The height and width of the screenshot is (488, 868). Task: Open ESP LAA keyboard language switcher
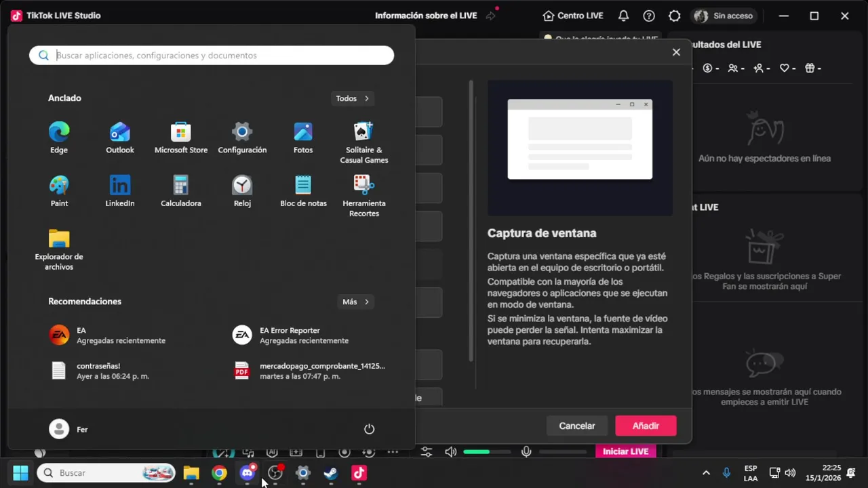(x=751, y=472)
